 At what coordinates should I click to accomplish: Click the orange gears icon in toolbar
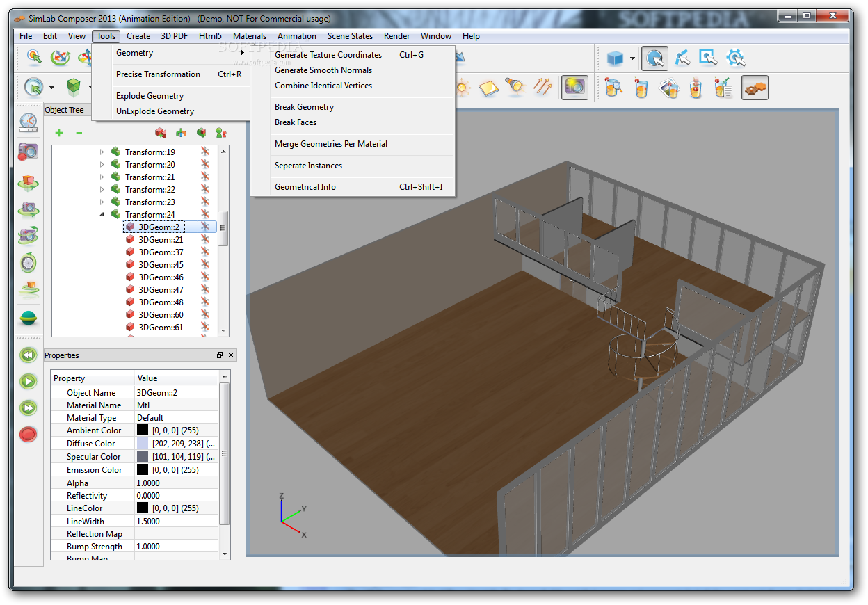click(x=755, y=88)
